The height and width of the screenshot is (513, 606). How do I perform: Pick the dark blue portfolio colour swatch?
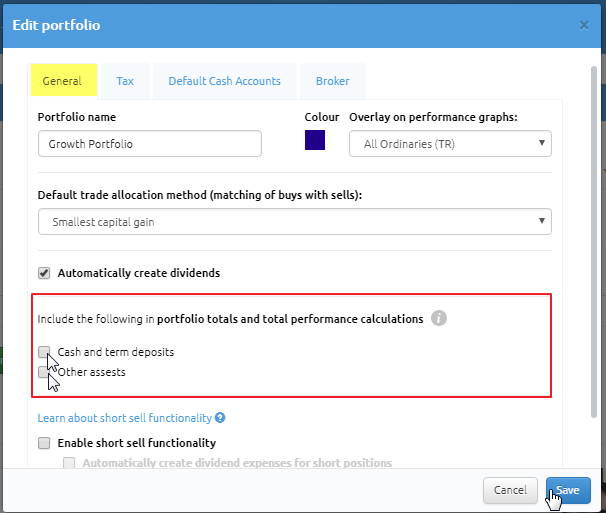pyautogui.click(x=315, y=140)
